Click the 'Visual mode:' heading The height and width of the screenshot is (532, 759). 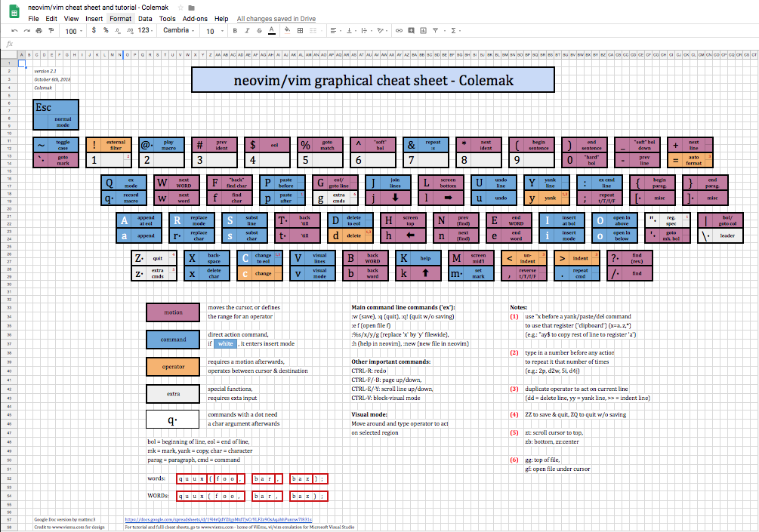369,414
